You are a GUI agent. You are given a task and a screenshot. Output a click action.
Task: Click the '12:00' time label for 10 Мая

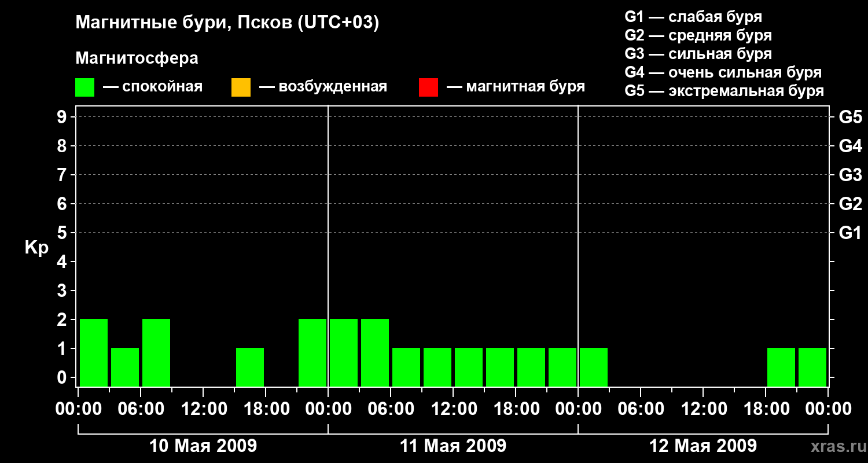pyautogui.click(x=203, y=409)
